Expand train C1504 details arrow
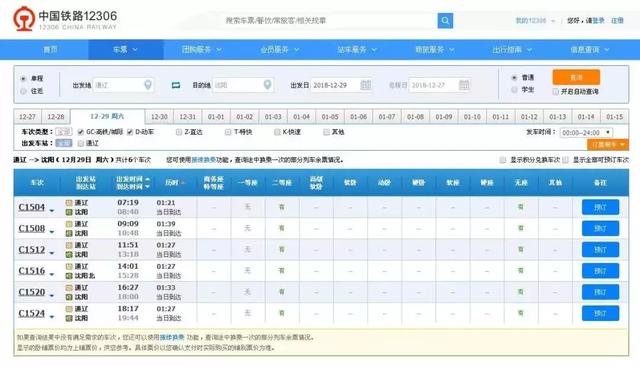The width and height of the screenshot is (640, 366). 52,211
